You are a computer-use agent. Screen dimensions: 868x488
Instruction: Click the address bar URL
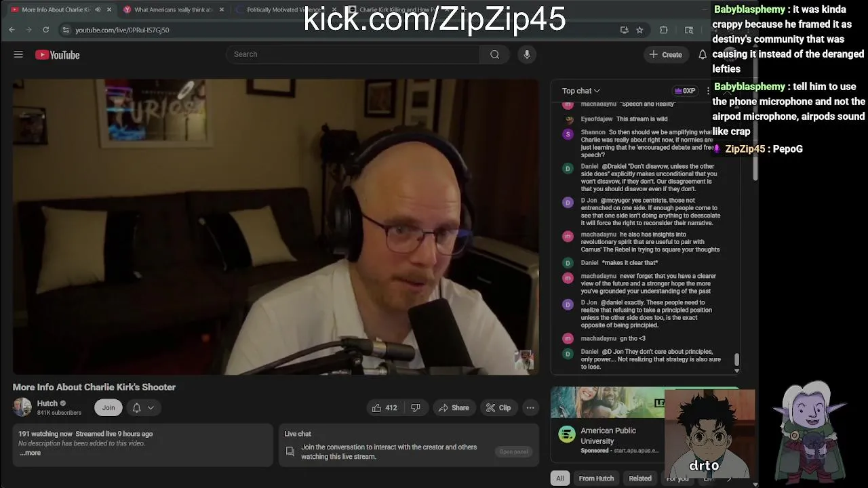coord(122,30)
